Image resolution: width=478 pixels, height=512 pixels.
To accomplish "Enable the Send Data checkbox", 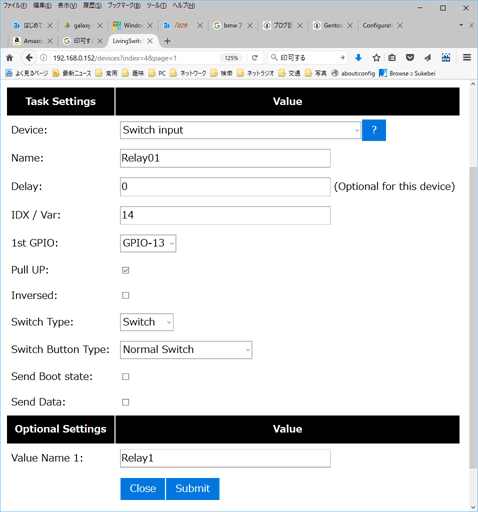I will [x=126, y=402].
